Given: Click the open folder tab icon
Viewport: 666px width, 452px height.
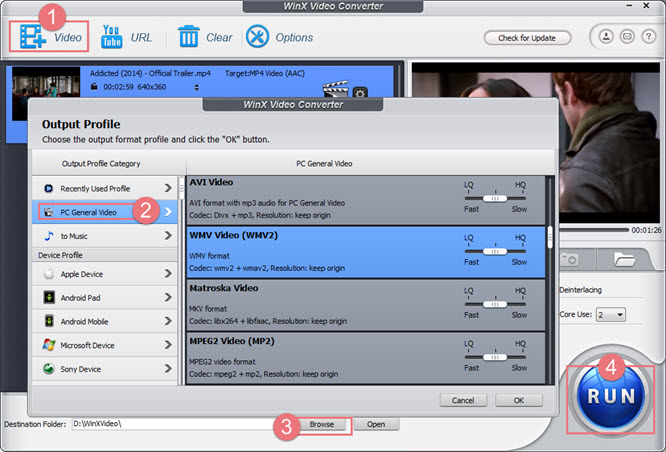Looking at the screenshot, I should [624, 259].
